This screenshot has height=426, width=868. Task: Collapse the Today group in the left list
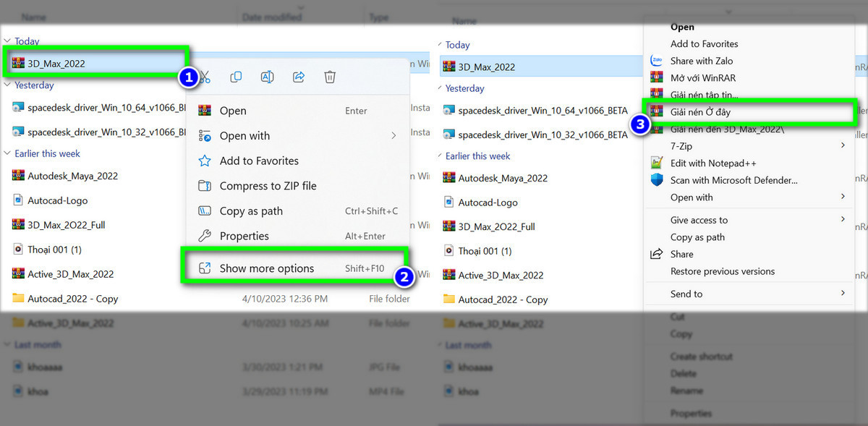pos(7,42)
